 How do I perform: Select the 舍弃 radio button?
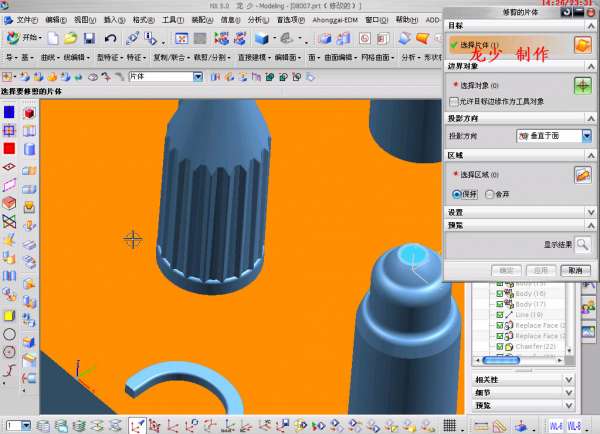[x=490, y=194]
